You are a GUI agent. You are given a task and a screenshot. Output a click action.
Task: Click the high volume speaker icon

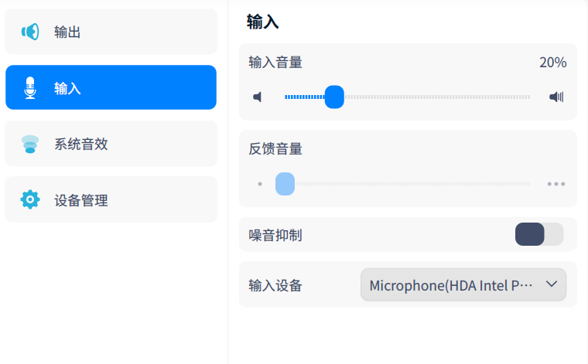coord(556,97)
